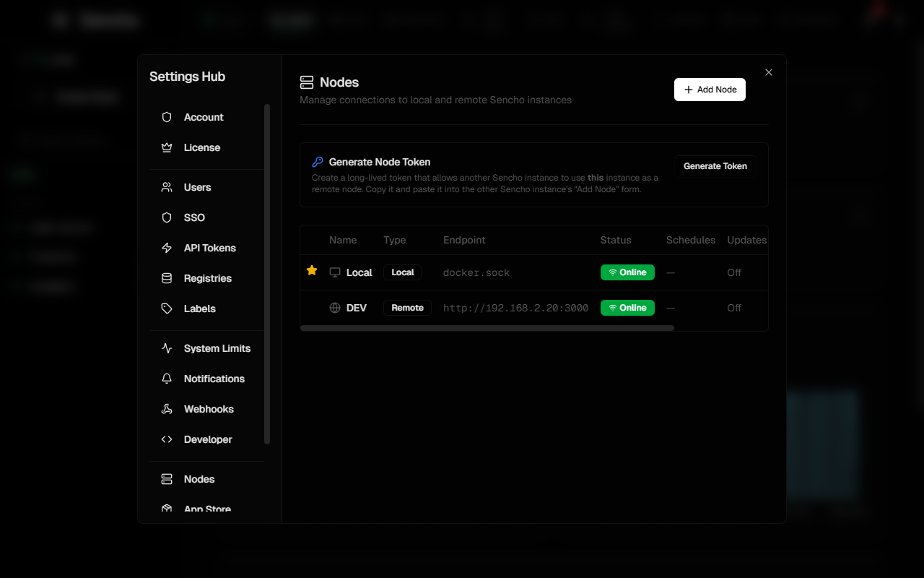The width and height of the screenshot is (924, 578).
Task: Click the people icon beside Users
Action: click(167, 187)
